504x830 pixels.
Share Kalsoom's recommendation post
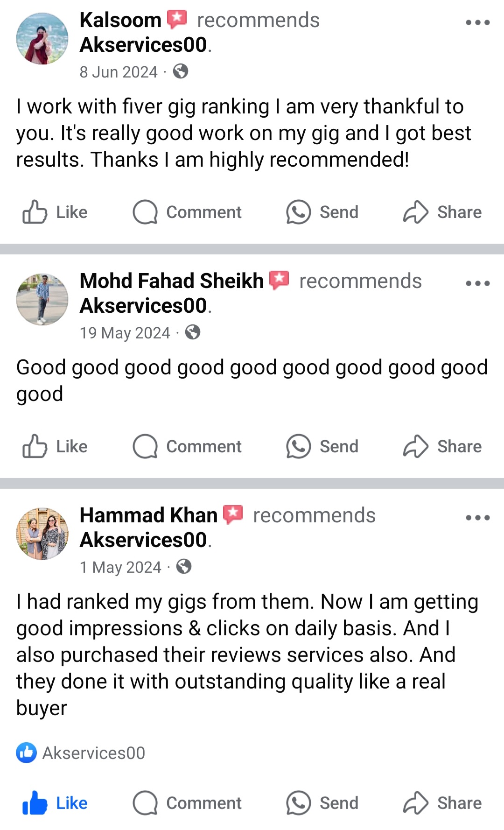click(x=442, y=212)
